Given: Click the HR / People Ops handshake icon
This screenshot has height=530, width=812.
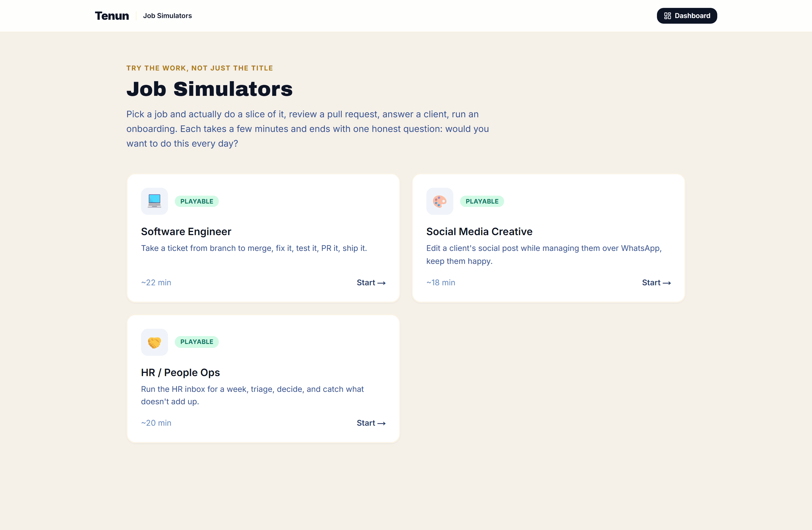Looking at the screenshot, I should pos(154,342).
